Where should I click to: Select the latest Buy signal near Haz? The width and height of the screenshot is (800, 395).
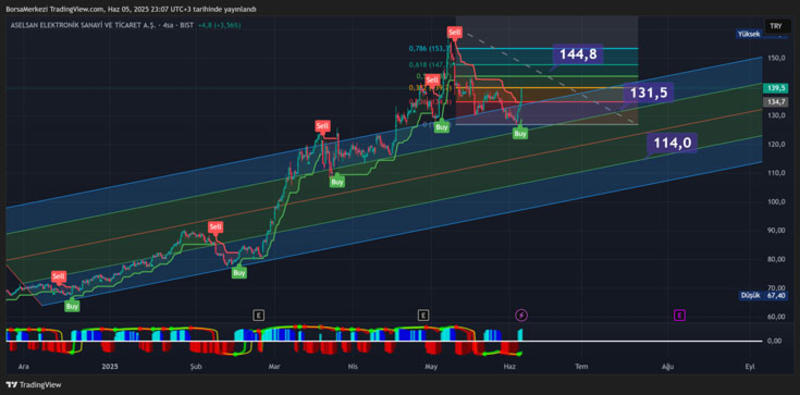tap(520, 134)
